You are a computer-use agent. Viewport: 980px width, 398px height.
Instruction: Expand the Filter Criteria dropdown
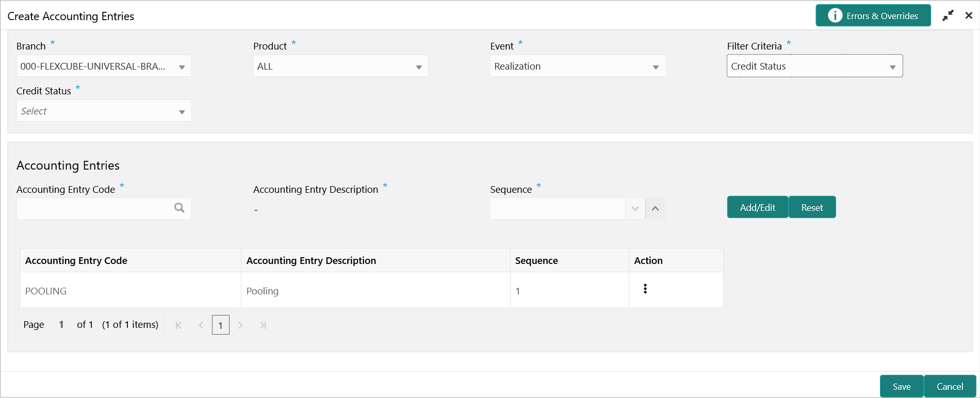click(x=814, y=66)
